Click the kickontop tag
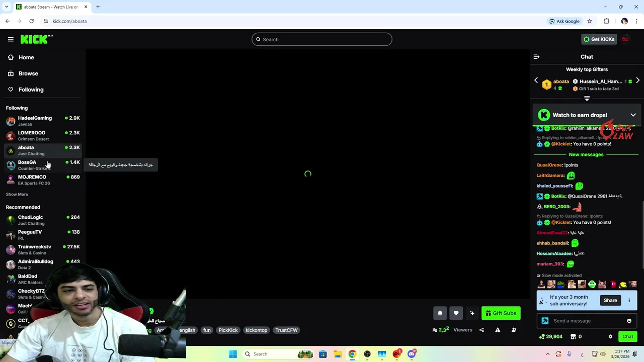644x362 pixels. (x=256, y=330)
